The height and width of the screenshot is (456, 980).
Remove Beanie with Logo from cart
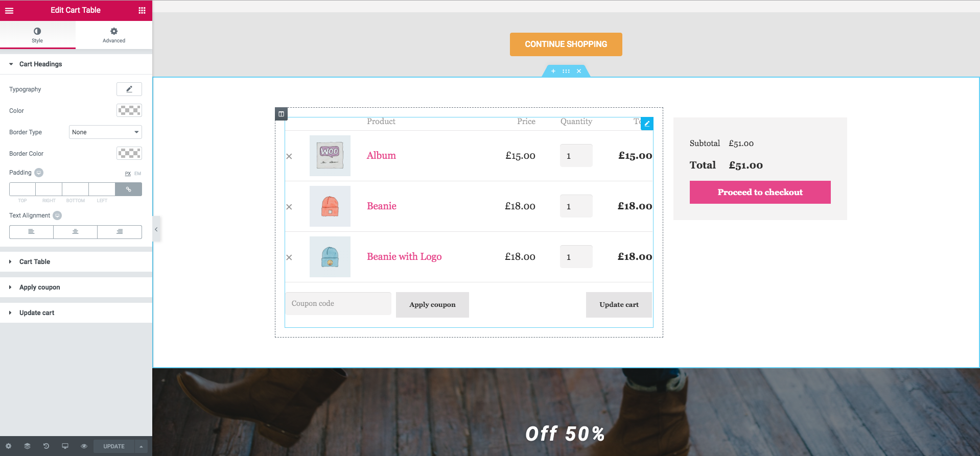tap(289, 257)
